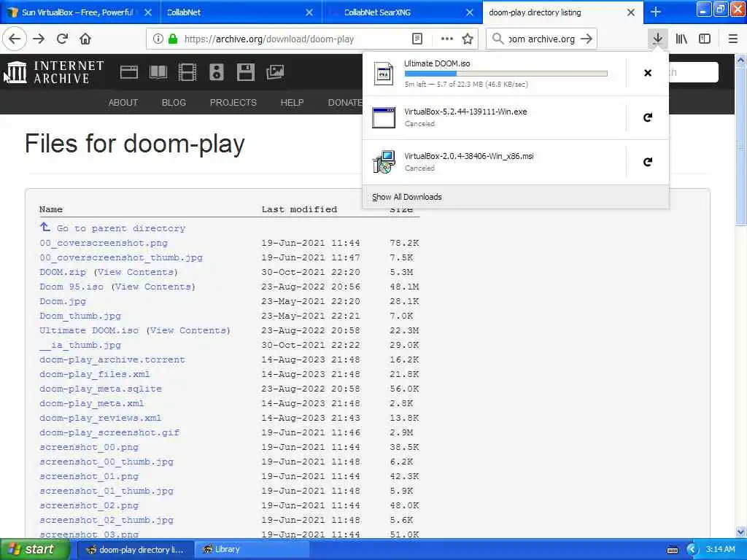View Contents of Doom 95.iso

tap(153, 287)
